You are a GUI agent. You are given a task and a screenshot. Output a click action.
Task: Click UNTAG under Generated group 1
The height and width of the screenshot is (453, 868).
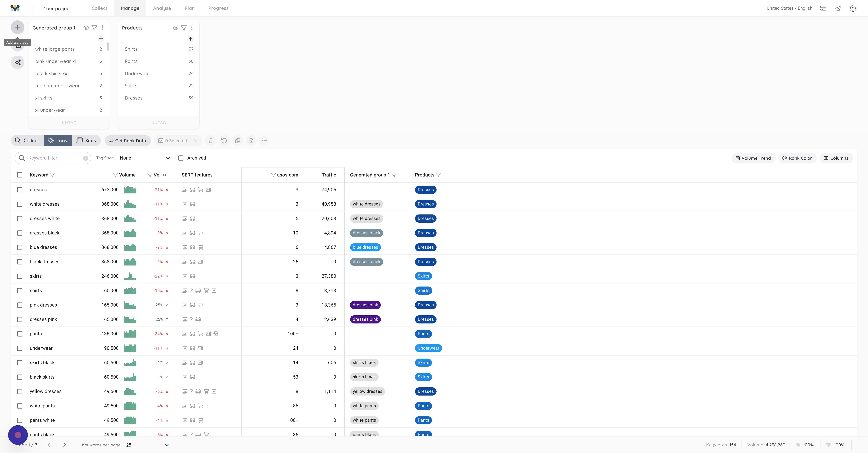click(x=69, y=123)
